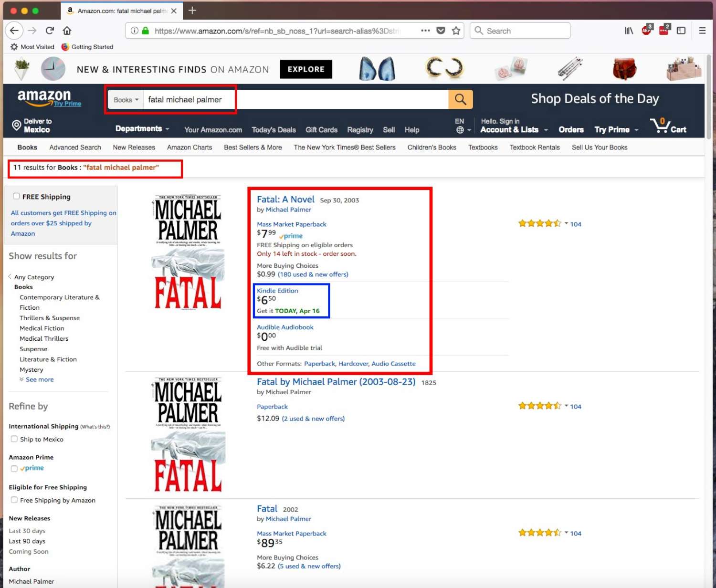Reload the current page
The height and width of the screenshot is (588, 716).
[x=50, y=31]
